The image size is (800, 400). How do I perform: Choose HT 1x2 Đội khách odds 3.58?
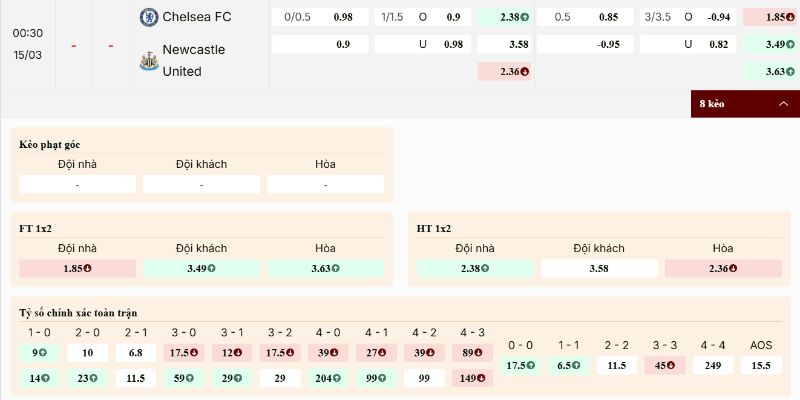[x=599, y=268]
